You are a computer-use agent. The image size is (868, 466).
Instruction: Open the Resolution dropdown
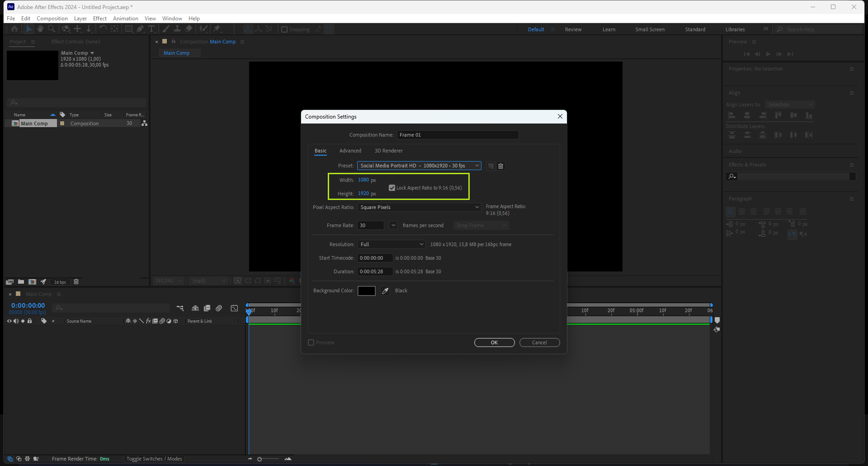[392, 244]
